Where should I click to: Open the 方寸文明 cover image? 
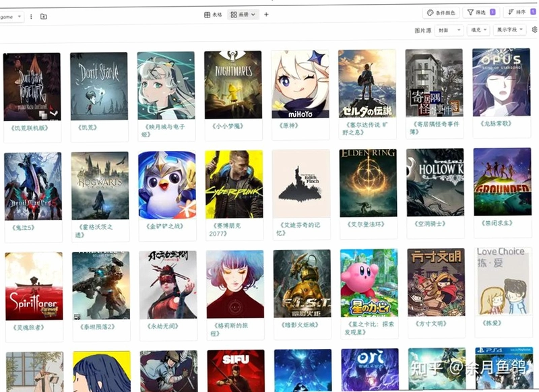[436, 282]
